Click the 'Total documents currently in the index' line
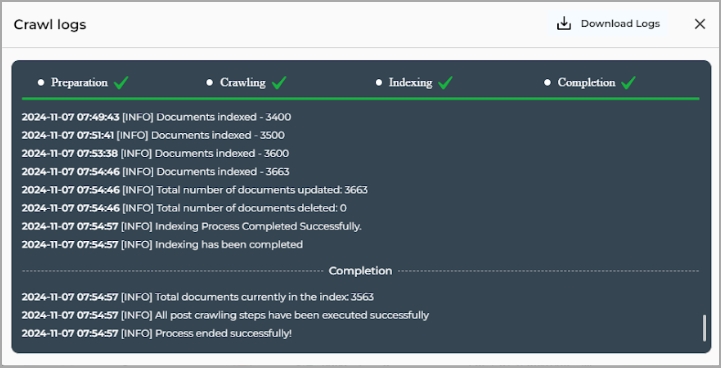Viewport: 721px width, 368px height. (x=198, y=297)
